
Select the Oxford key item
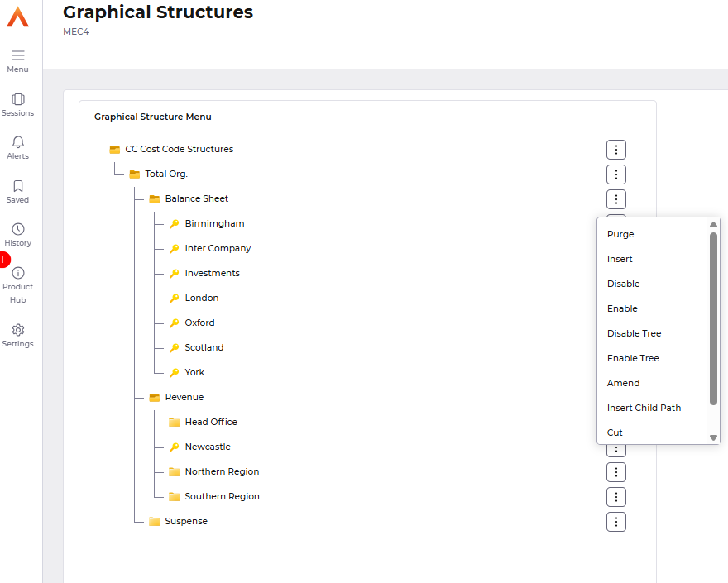coord(199,323)
